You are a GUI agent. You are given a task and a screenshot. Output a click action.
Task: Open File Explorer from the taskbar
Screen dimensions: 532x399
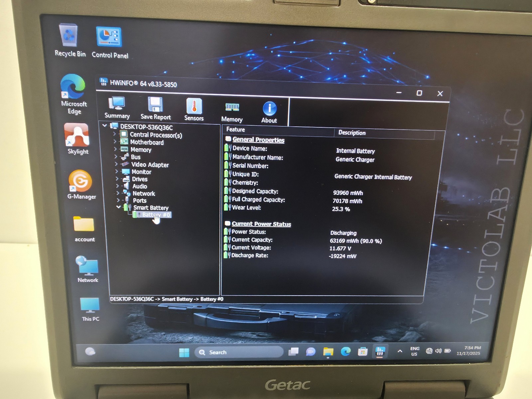coord(328,351)
